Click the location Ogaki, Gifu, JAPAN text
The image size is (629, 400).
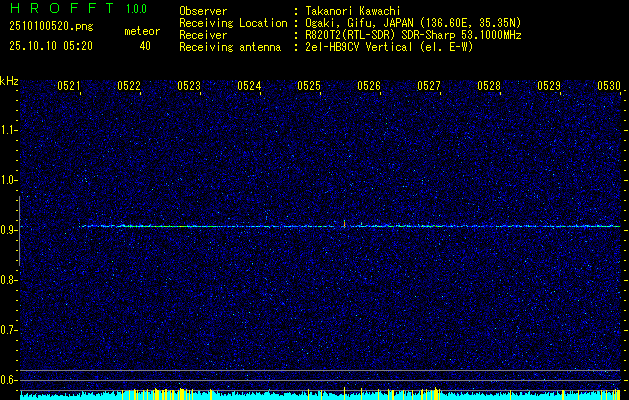click(x=413, y=23)
